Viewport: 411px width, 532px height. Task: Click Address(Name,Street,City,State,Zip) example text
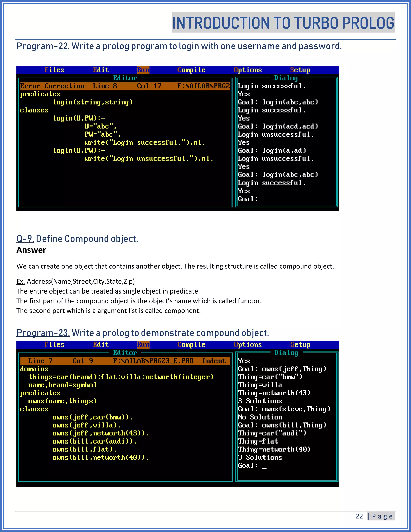pos(81,282)
